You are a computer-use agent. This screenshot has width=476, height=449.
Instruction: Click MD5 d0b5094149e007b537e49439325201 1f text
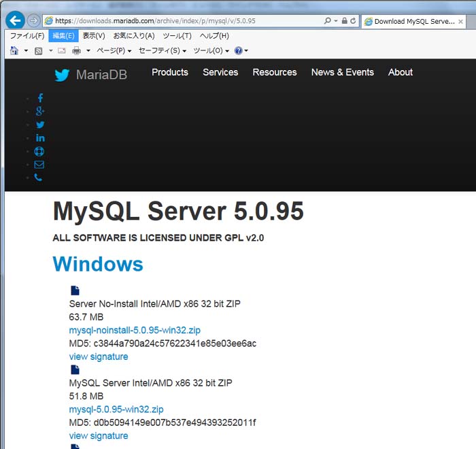[x=163, y=423]
